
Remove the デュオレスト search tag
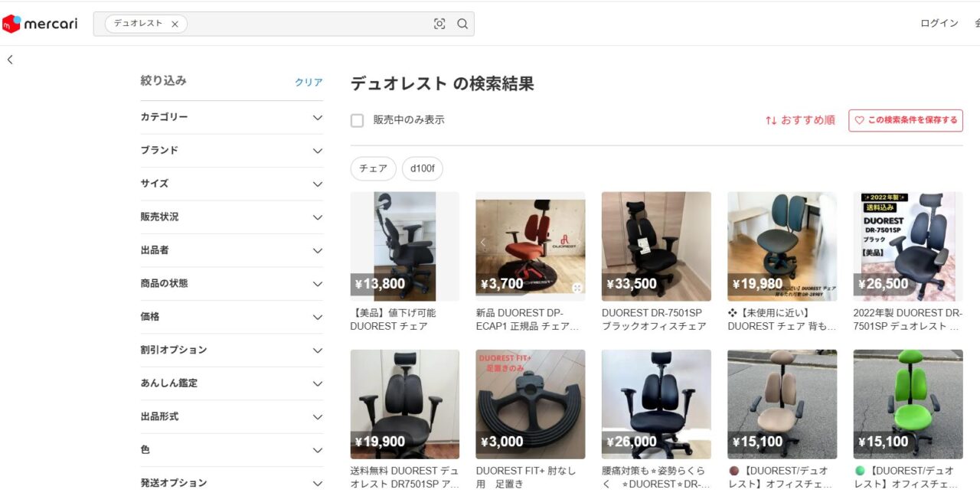[x=175, y=23]
